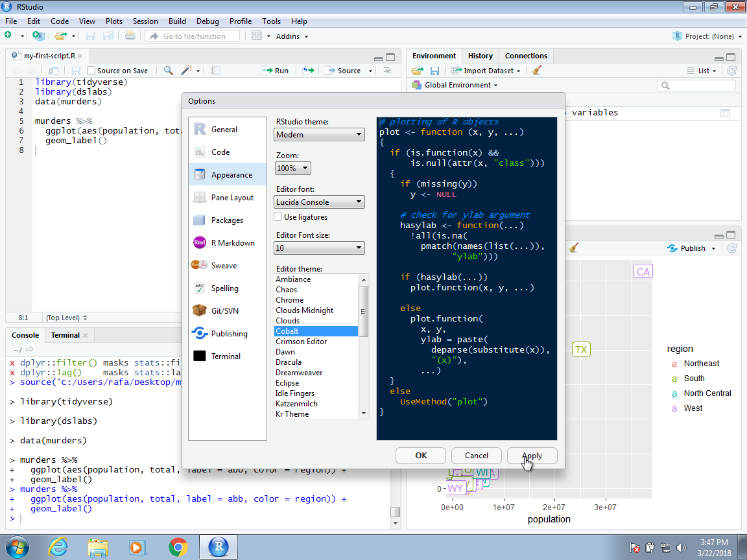The height and width of the screenshot is (560, 747).
Task: Select the R Markdown options icon
Action: 200,243
